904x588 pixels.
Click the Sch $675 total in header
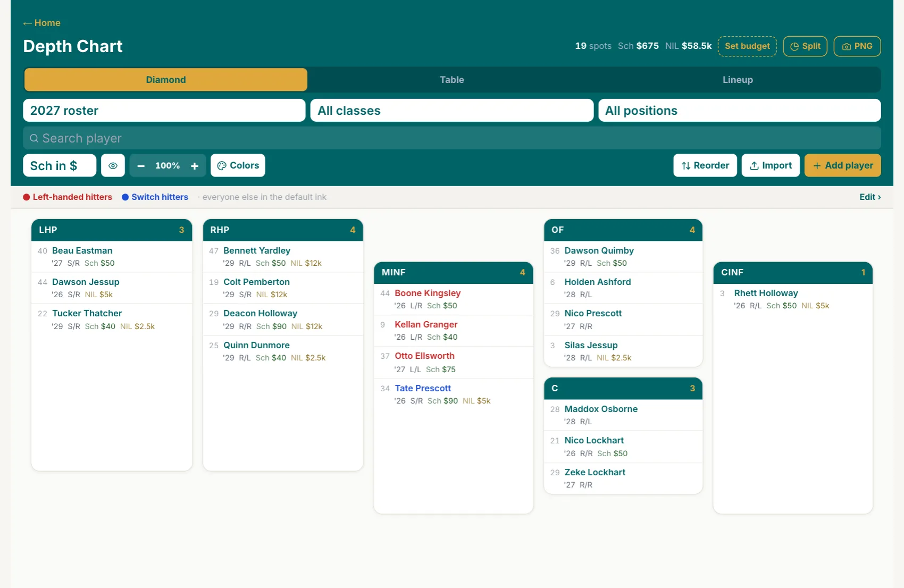pos(638,46)
